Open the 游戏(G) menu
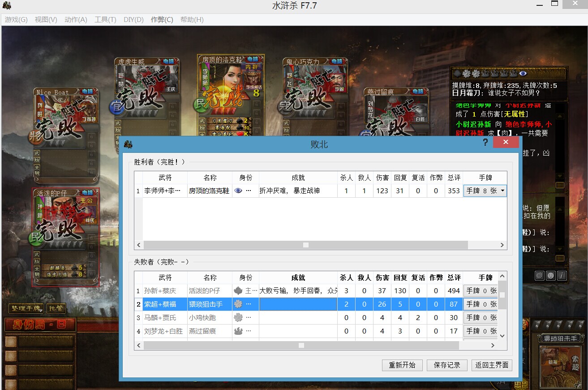The width and height of the screenshot is (588, 390). [x=16, y=20]
